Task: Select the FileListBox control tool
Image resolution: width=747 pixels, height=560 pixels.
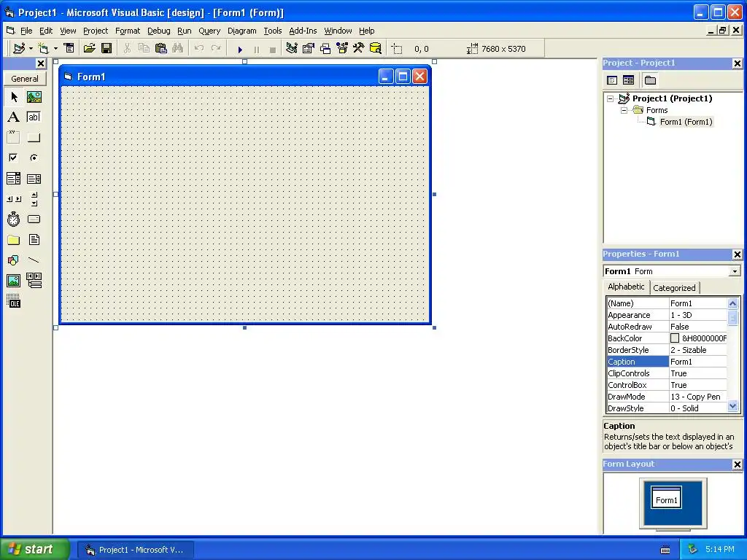Action: (x=34, y=240)
